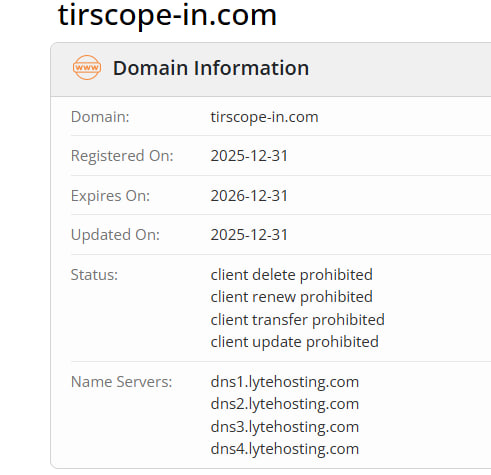Click the Updated On: label
Screen dimensions: 491x475
(115, 235)
